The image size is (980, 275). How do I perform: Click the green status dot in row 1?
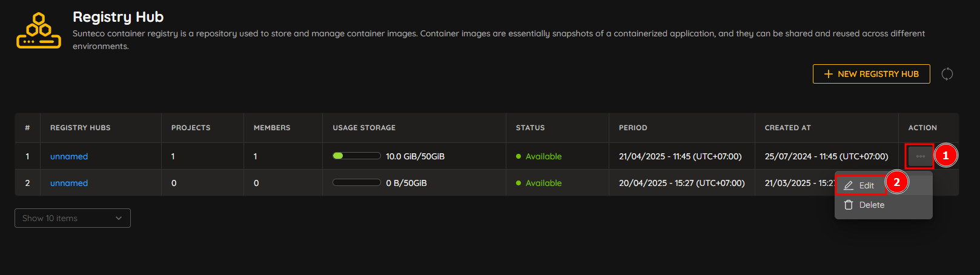[518, 156]
